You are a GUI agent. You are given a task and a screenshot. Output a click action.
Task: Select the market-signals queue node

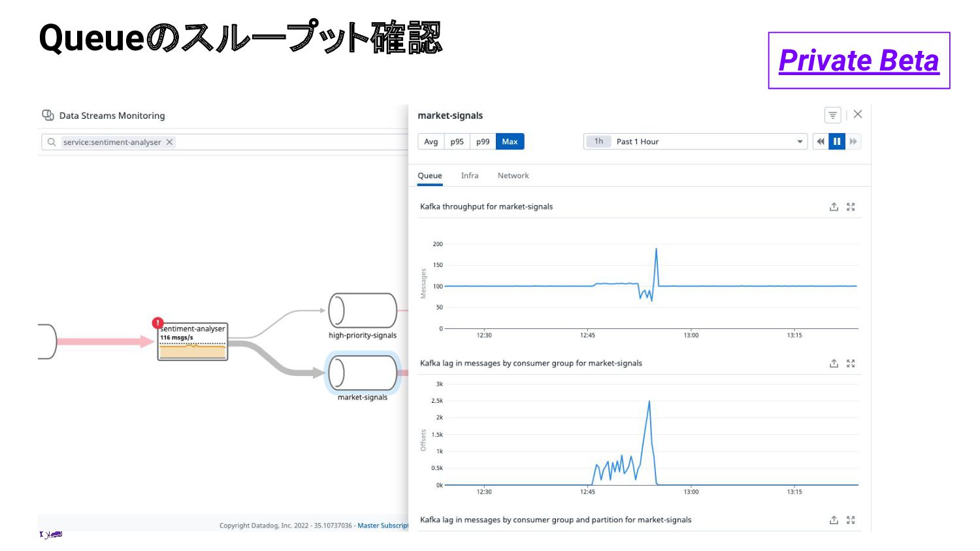[x=363, y=373]
